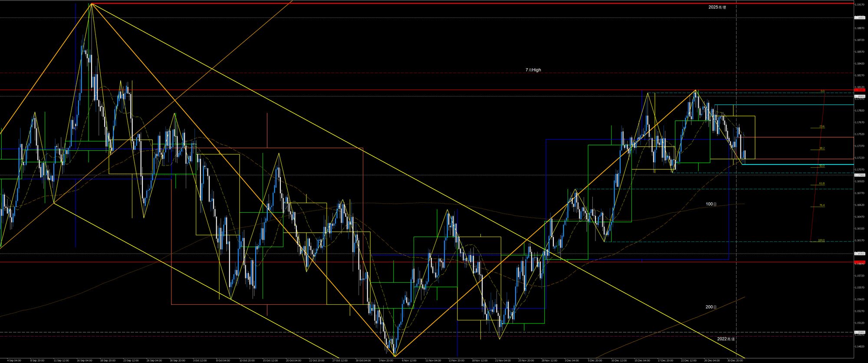This screenshot has width=868, height=363.
Task: Select the Fibonacci 50.0 level label
Action: click(x=822, y=165)
